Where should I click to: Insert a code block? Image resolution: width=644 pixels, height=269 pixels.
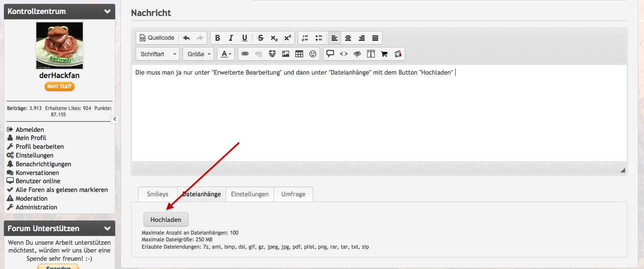[344, 54]
